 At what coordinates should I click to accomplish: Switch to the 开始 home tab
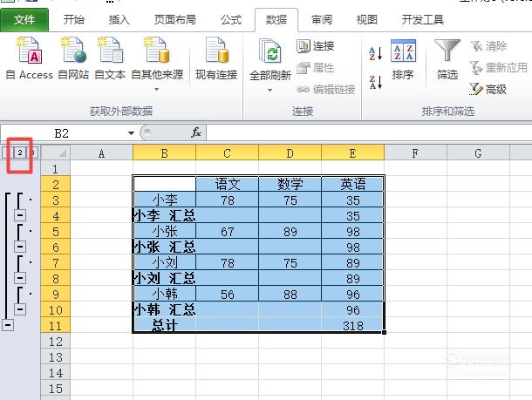(x=73, y=20)
